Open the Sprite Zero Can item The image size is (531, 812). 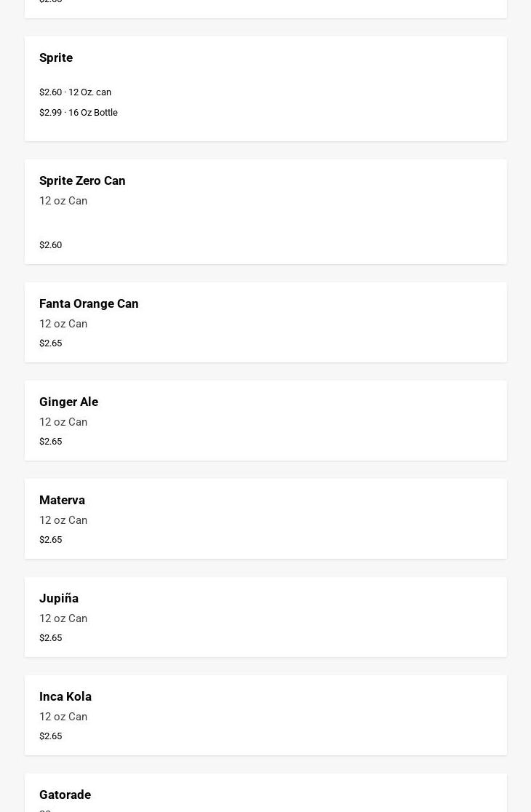pyautogui.click(x=82, y=180)
